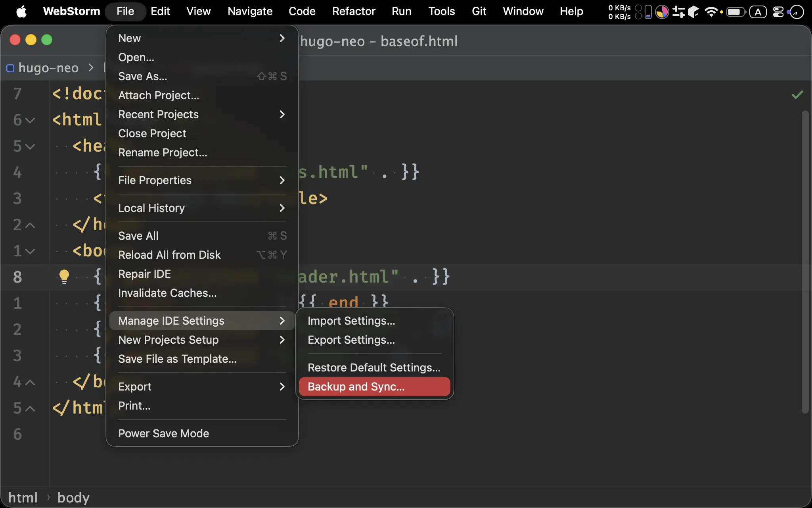Image resolution: width=812 pixels, height=508 pixels.
Task: Select Print... in the File menu
Action: pyautogui.click(x=202, y=406)
